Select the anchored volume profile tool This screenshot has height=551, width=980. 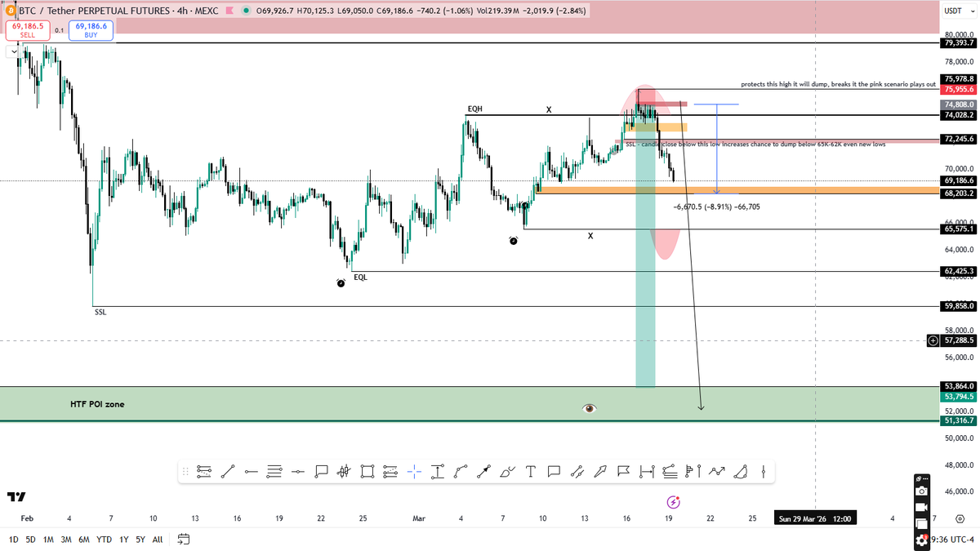(694, 471)
